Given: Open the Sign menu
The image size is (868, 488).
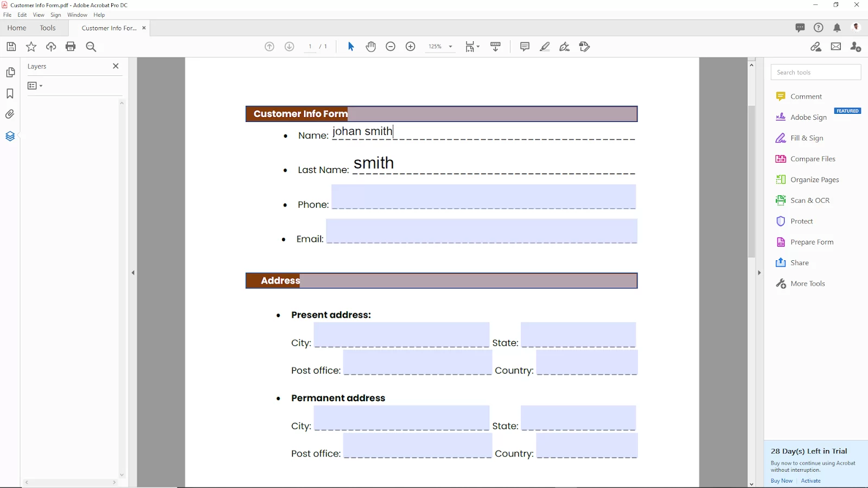Looking at the screenshot, I should (56, 15).
